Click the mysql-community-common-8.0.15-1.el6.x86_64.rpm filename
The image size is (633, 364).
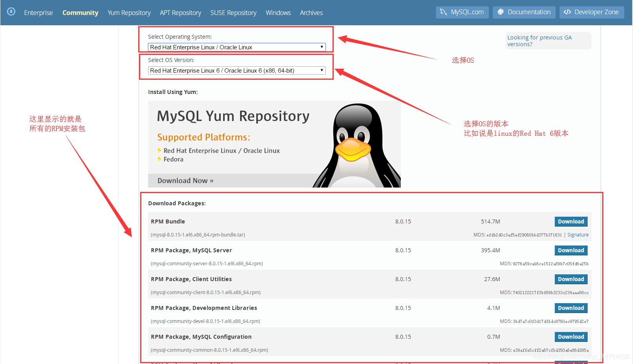209,350
